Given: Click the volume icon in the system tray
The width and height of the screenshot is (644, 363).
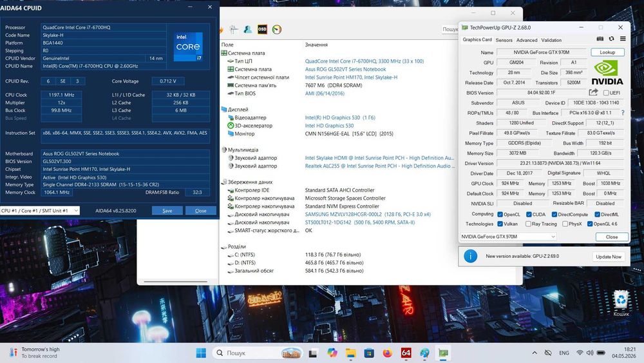Looking at the screenshot, I should pyautogui.click(x=590, y=353).
